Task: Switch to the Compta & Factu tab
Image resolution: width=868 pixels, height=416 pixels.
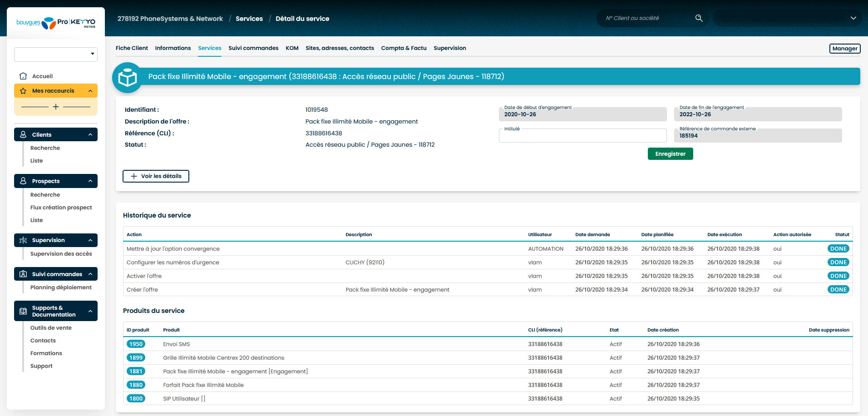Action: click(404, 48)
